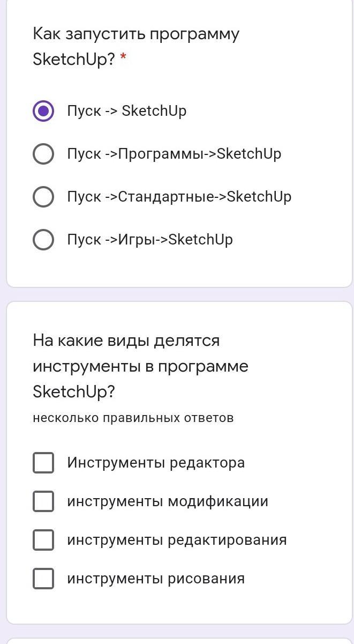Click the 'Пуск ->Программы->SketchUp' label text
Viewport: 354px width, 644px height.
(174, 154)
